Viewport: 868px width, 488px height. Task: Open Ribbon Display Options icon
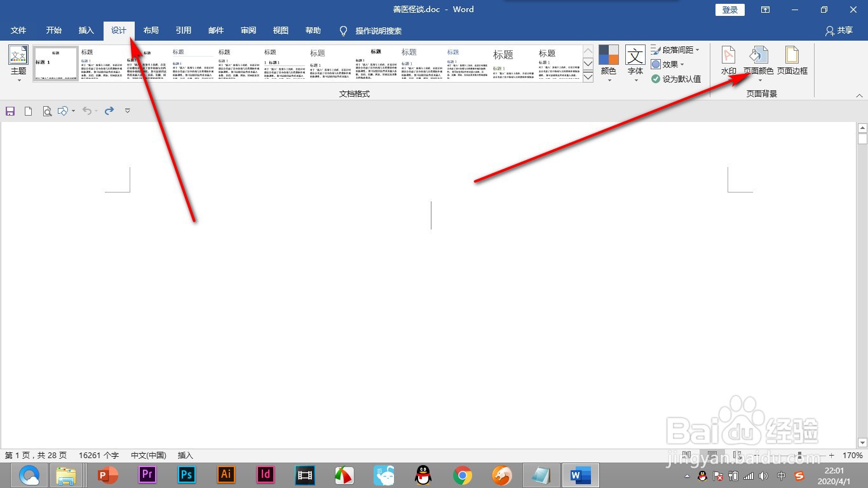766,10
